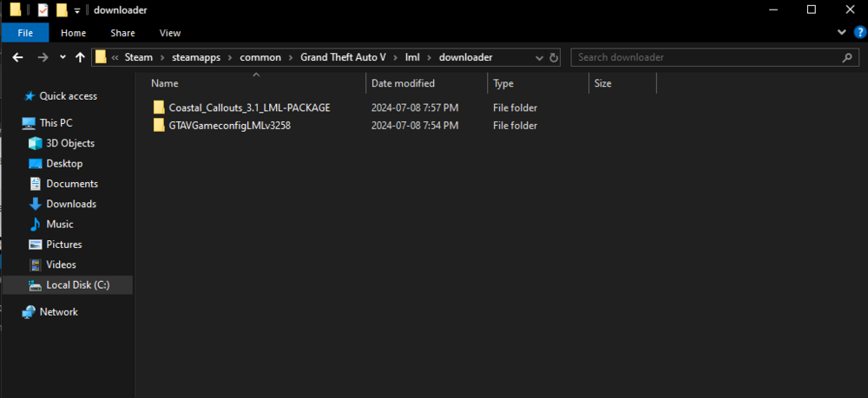Open 3D Objects in navigation pane

pos(70,143)
